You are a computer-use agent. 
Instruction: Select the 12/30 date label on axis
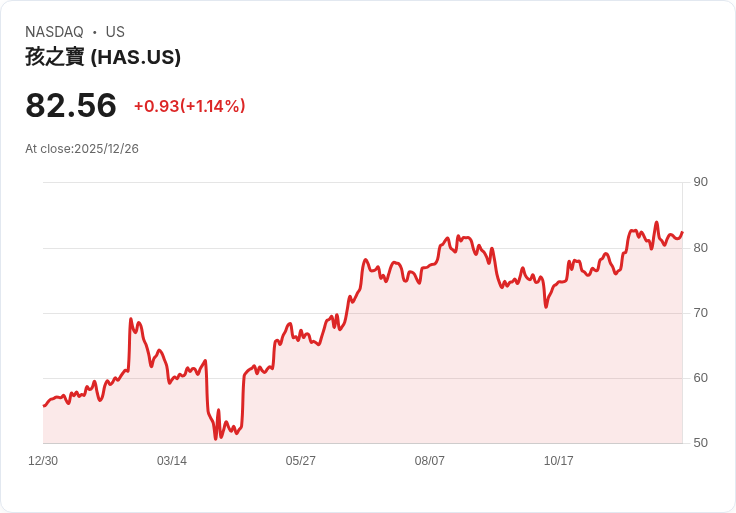pyautogui.click(x=43, y=461)
